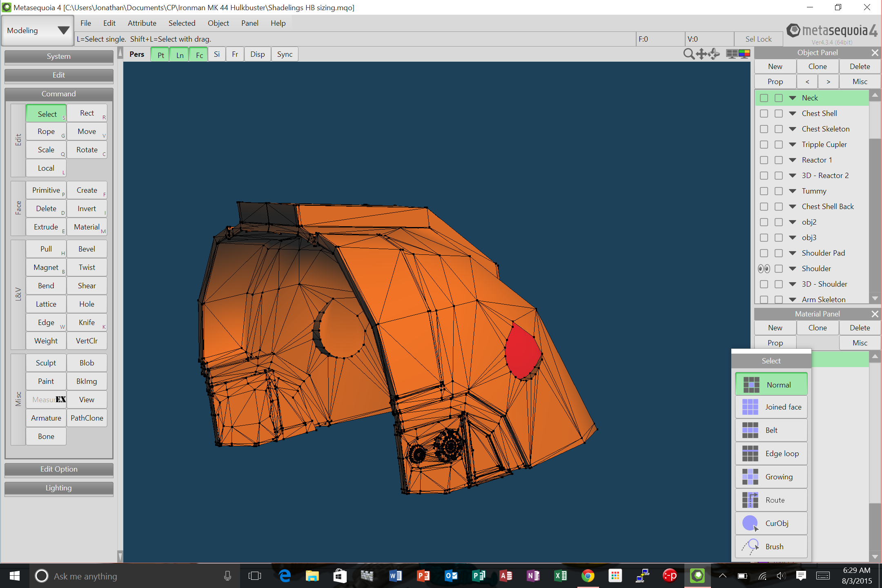Screen dimensions: 882x588
Task: Click the pan view cross-arrows icon
Action: [701, 54]
